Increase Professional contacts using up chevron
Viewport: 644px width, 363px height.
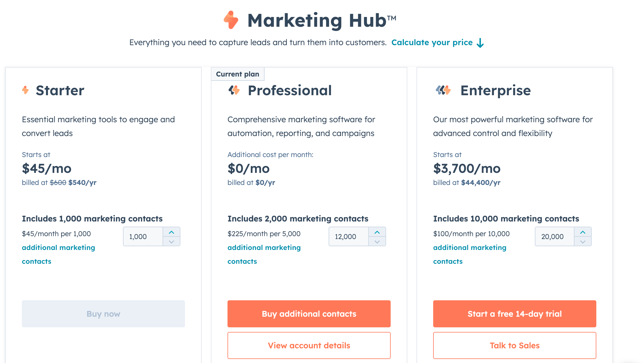click(x=377, y=232)
